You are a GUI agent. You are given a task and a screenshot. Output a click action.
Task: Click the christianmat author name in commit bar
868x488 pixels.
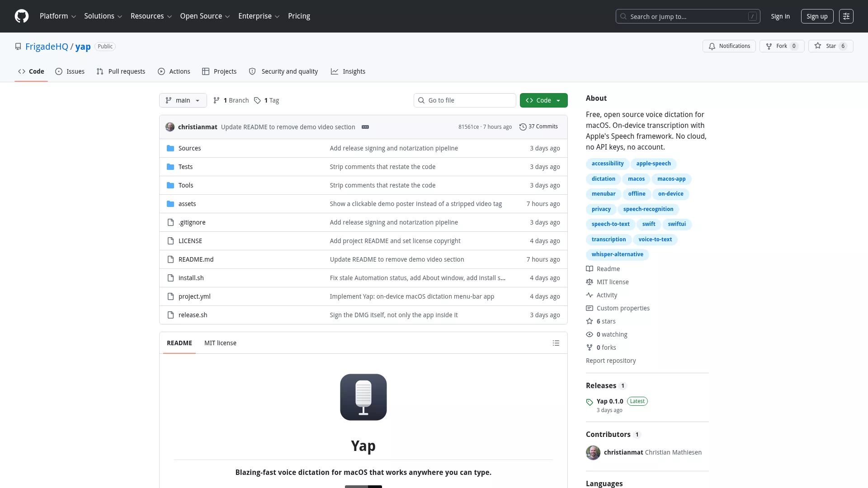click(198, 127)
